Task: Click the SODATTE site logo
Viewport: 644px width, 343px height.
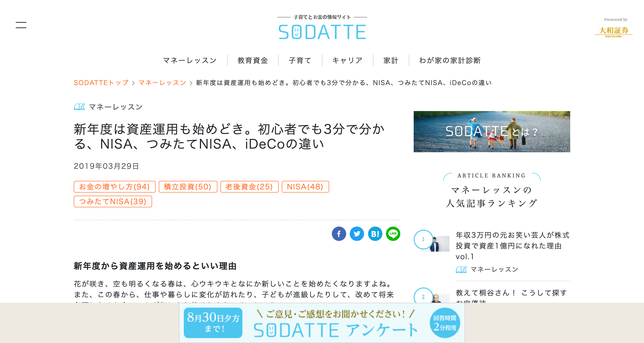Action: pyautogui.click(x=322, y=32)
